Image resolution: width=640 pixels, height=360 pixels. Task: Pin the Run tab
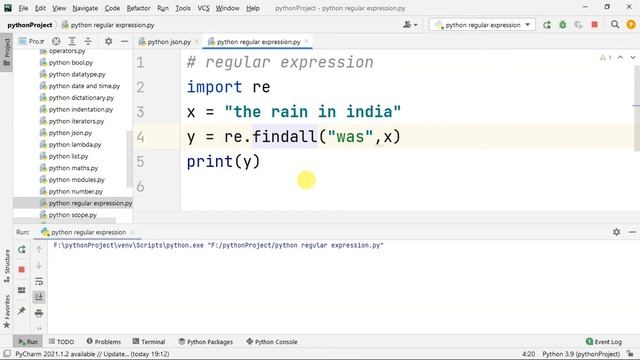point(22,311)
